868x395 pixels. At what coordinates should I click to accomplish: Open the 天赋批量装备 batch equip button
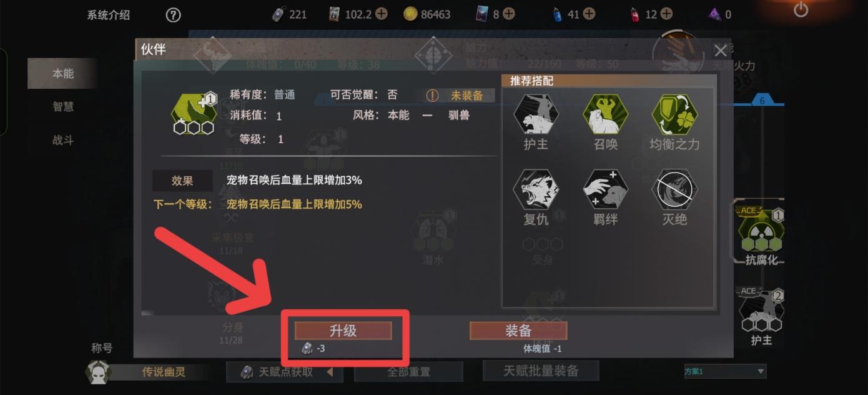(541, 371)
